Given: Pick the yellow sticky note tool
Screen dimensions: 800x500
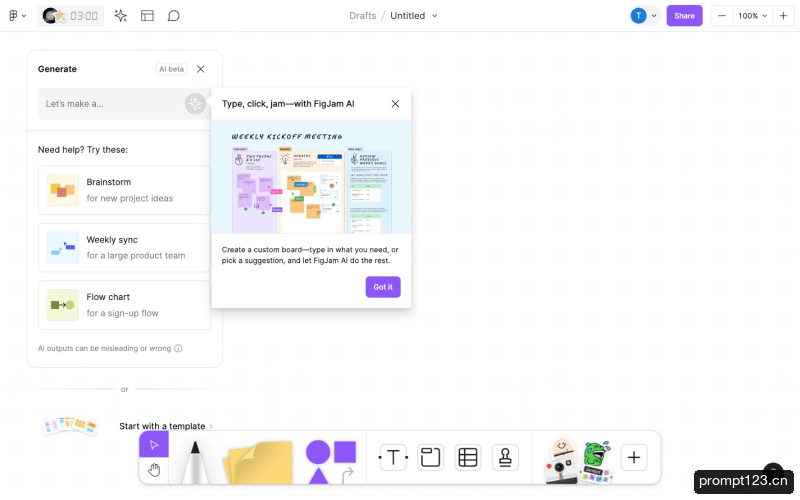Looking at the screenshot, I should (258, 462).
